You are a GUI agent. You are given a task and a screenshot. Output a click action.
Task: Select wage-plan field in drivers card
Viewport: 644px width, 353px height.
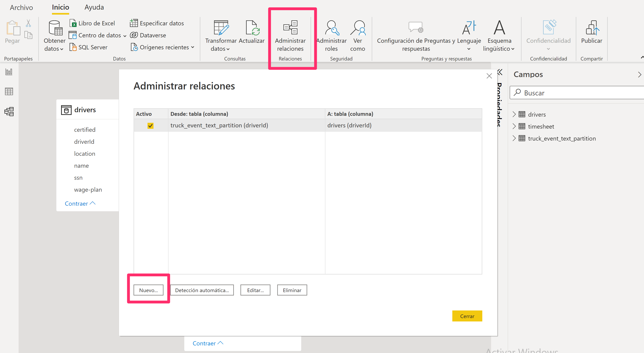88,189
